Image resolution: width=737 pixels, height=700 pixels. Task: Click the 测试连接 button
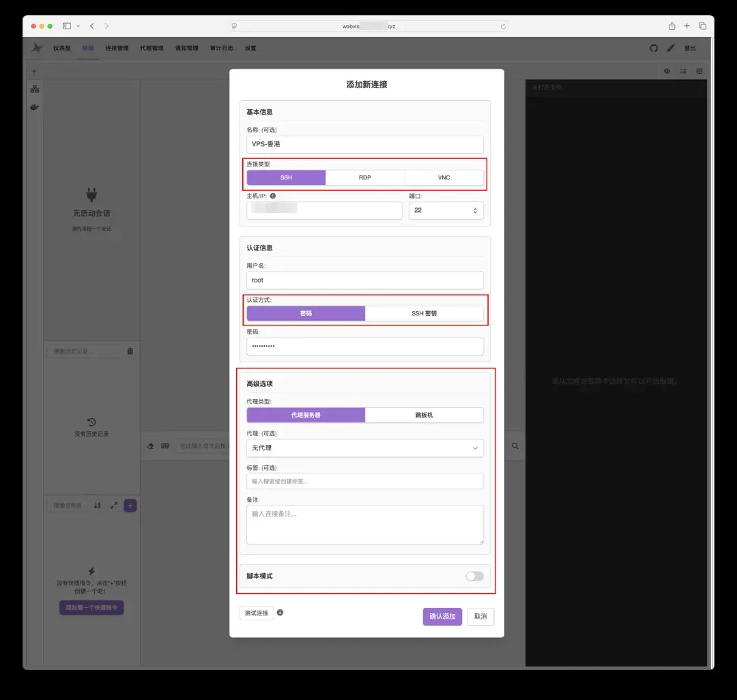(x=257, y=613)
